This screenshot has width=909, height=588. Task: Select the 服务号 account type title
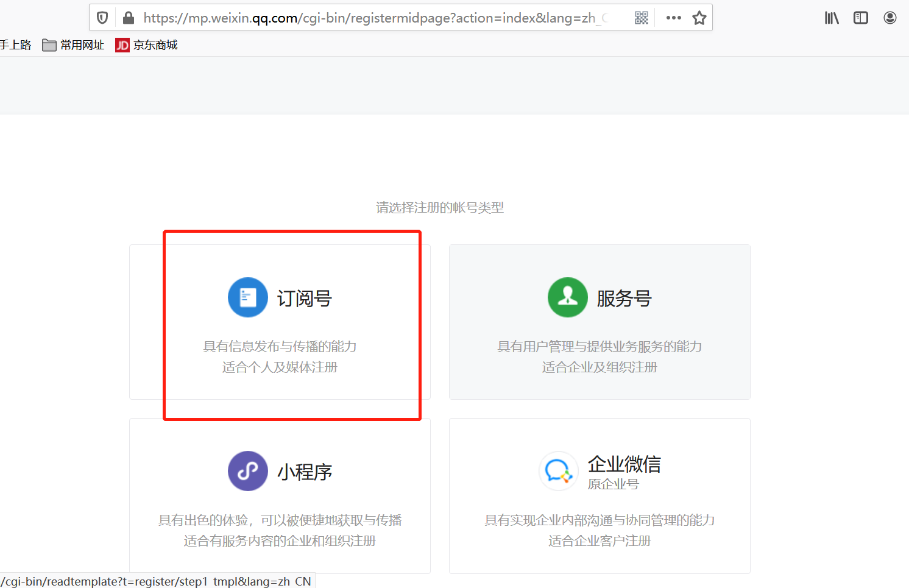[624, 299]
